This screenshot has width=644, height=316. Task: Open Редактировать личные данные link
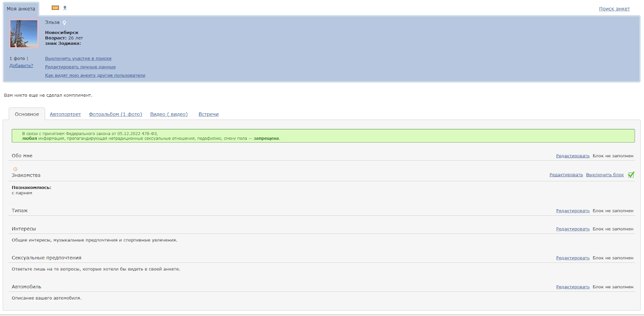click(x=80, y=67)
